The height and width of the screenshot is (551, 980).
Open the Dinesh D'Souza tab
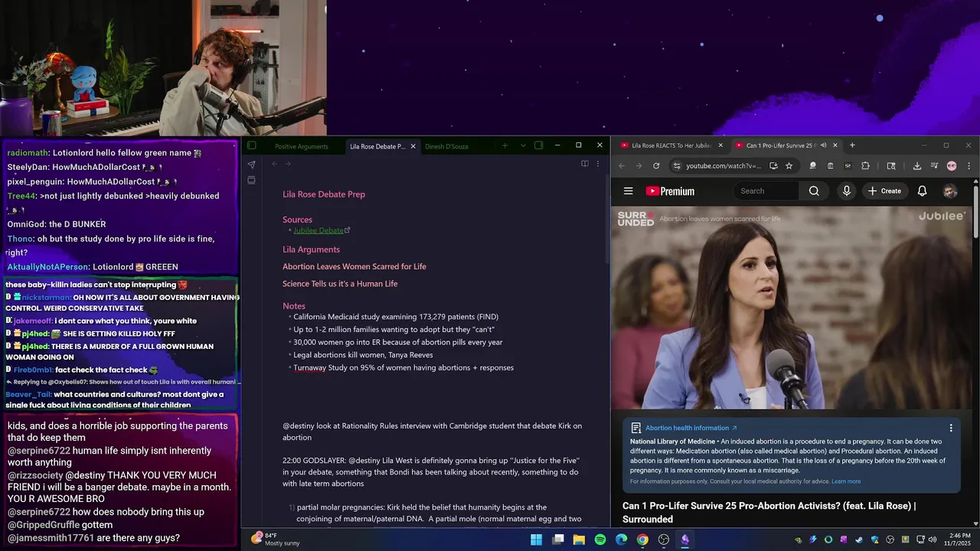(x=446, y=146)
